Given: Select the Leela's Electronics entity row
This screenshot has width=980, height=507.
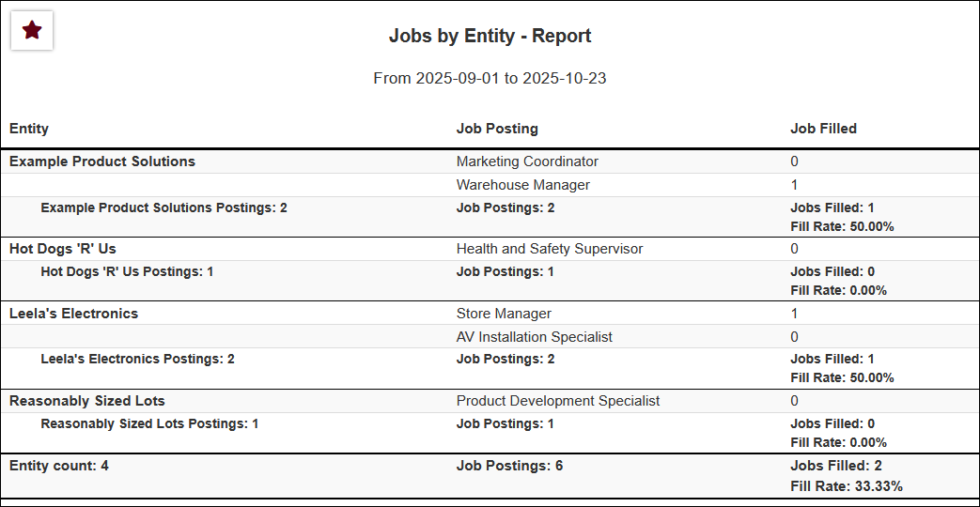Looking at the screenshot, I should (x=73, y=314).
